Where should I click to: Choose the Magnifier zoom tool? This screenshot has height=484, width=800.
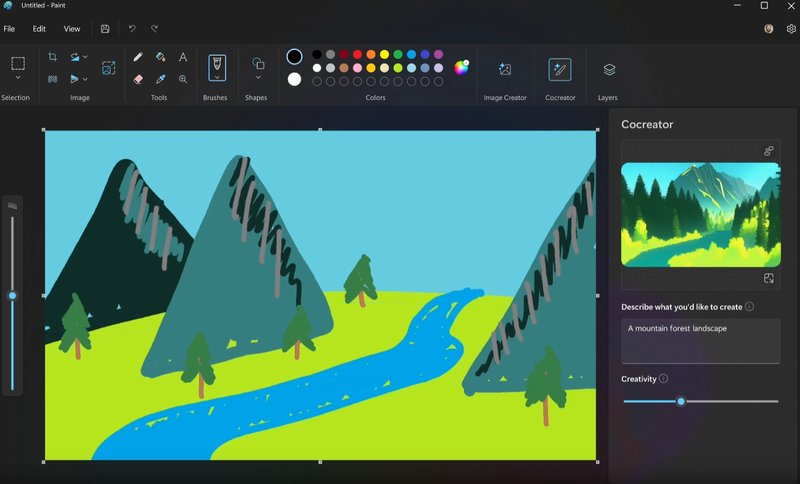tap(183, 79)
